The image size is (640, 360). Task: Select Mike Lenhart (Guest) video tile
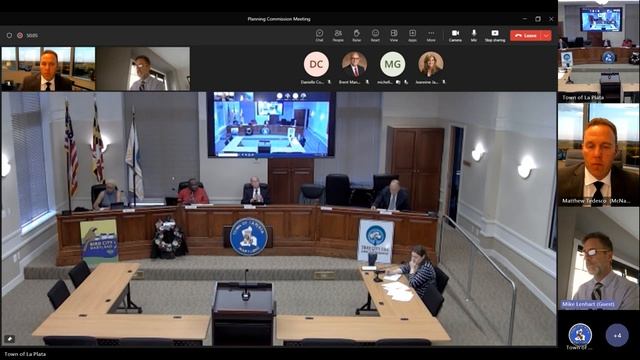pos(598,258)
